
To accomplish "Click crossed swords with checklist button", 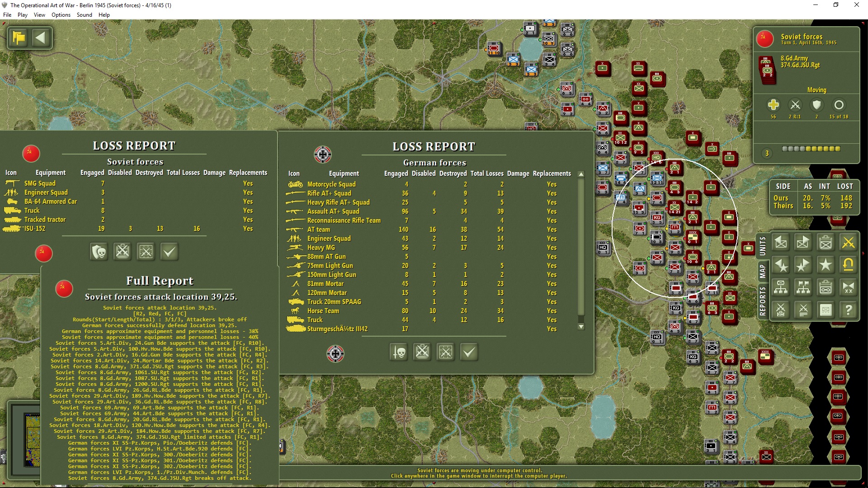I will [781, 310].
